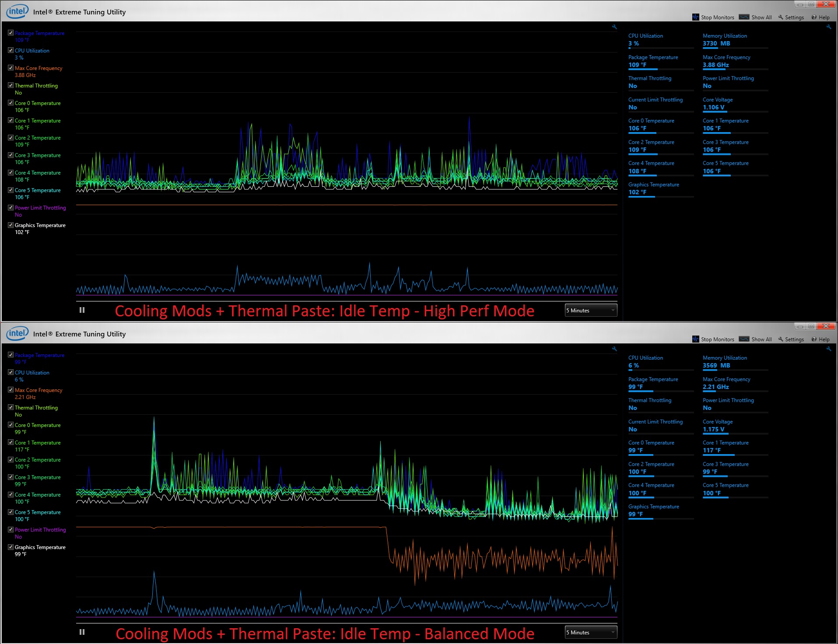Maximize the bottom Intel XTU window
Image resolution: width=838 pixels, height=644 pixels.
(811, 326)
